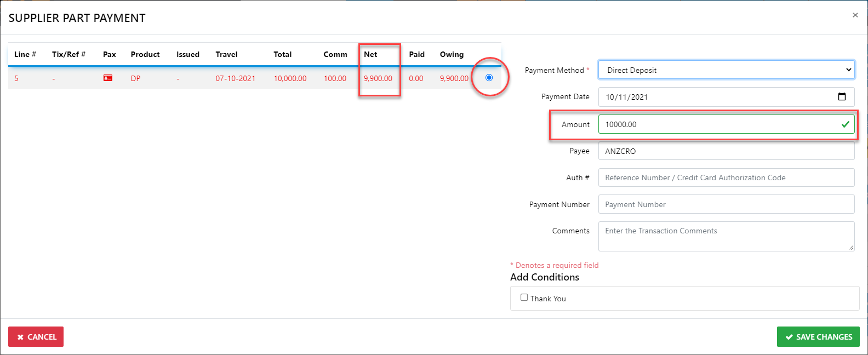Click the Add Conditions heading
868x355 pixels.
(545, 277)
